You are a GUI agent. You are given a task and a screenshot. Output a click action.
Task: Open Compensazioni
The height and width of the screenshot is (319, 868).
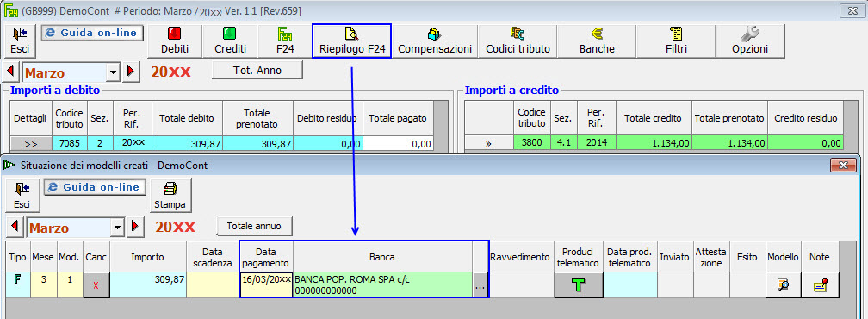pyautogui.click(x=435, y=41)
